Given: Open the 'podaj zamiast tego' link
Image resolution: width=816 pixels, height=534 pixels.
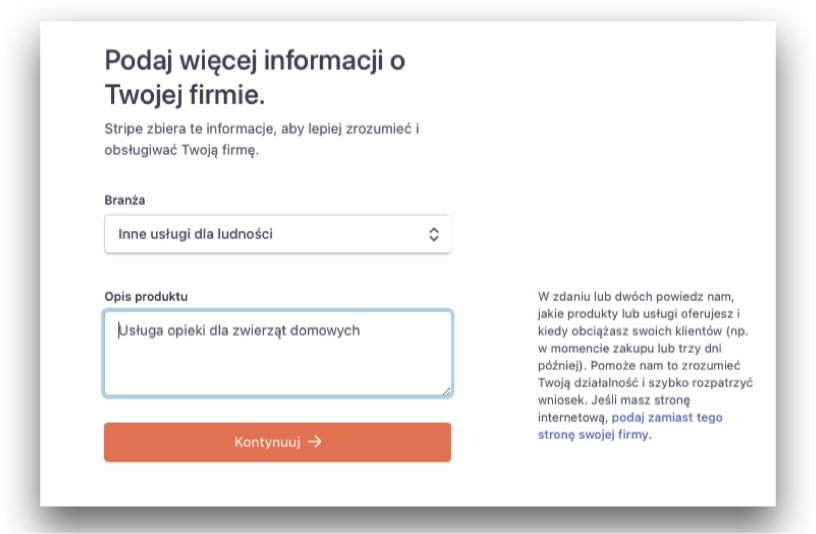Looking at the screenshot, I should click(667, 417).
